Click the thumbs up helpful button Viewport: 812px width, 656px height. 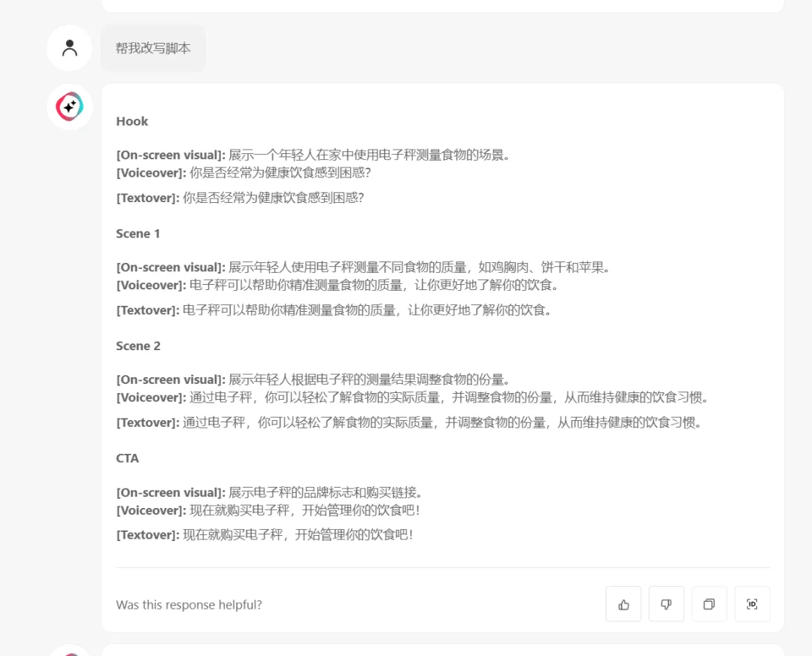point(623,603)
